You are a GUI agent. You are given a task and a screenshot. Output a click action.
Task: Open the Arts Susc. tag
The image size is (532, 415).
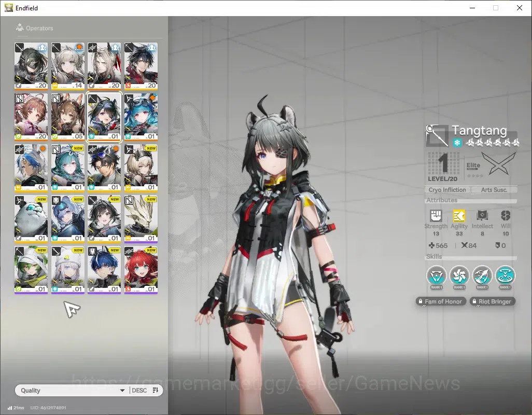pyautogui.click(x=494, y=190)
